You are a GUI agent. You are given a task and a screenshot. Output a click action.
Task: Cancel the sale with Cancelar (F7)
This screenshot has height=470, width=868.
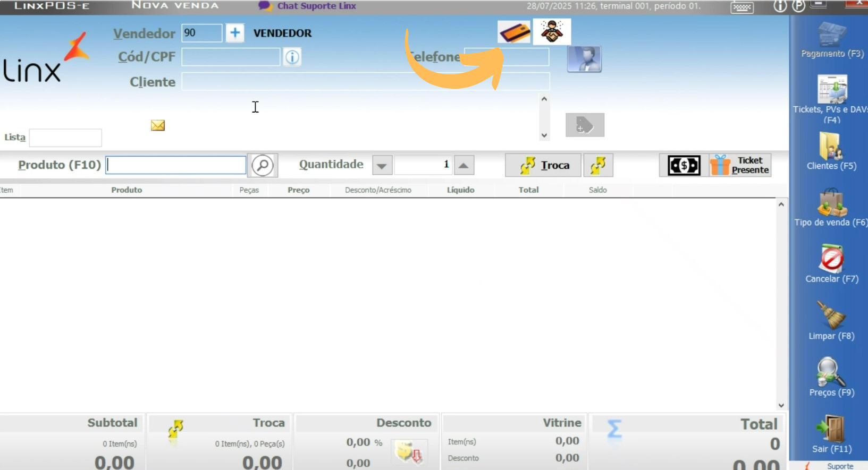tap(832, 264)
